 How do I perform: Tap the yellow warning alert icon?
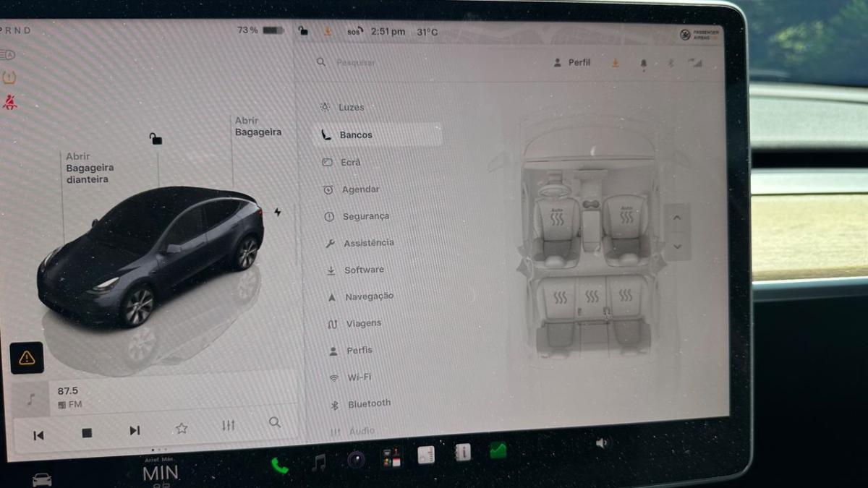27,357
